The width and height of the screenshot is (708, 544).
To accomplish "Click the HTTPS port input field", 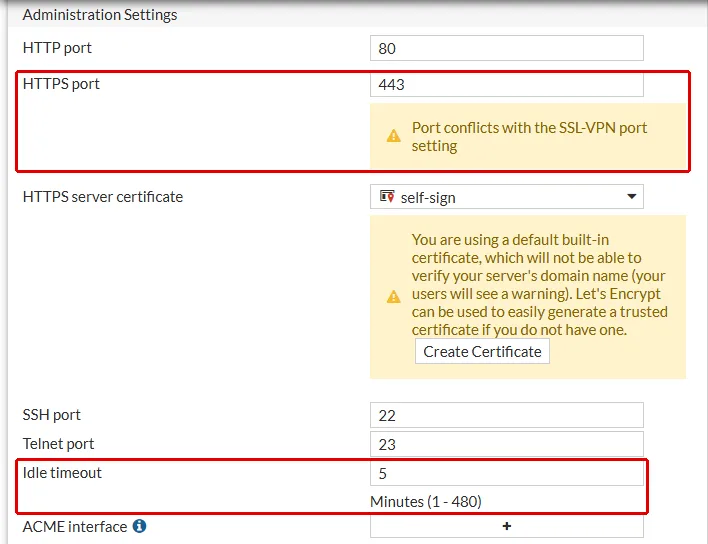I will point(507,84).
